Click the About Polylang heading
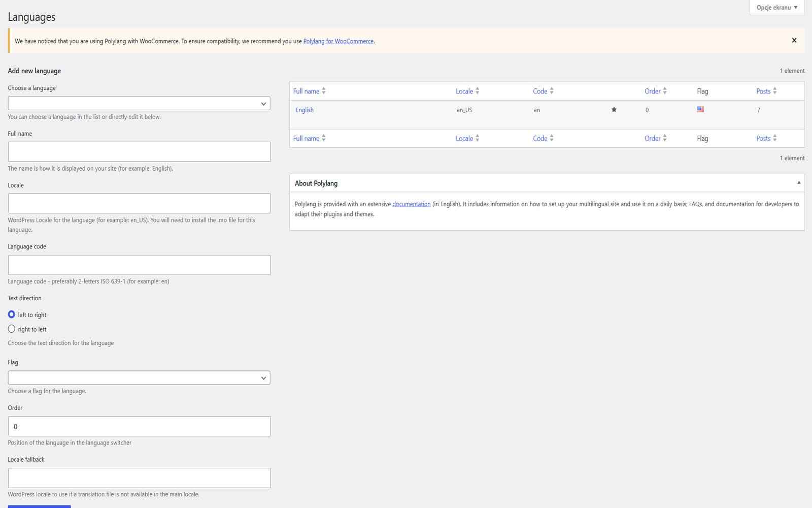The width and height of the screenshot is (812, 508). point(316,183)
